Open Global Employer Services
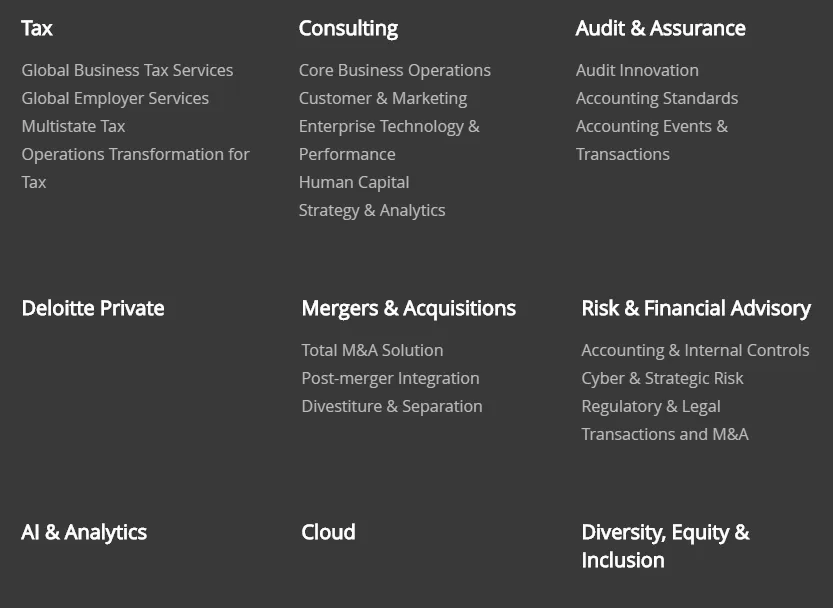The image size is (833, 608). (115, 98)
